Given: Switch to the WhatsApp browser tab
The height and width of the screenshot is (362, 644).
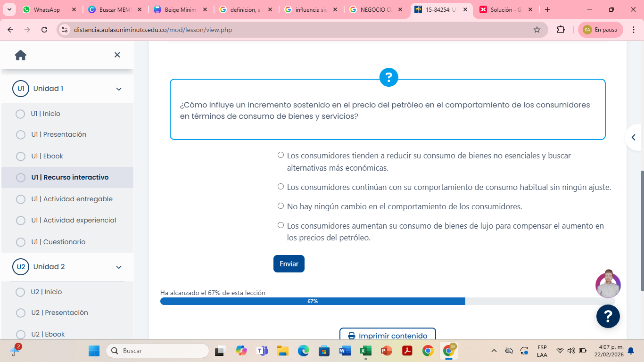Looking at the screenshot, I should tap(47, 9).
